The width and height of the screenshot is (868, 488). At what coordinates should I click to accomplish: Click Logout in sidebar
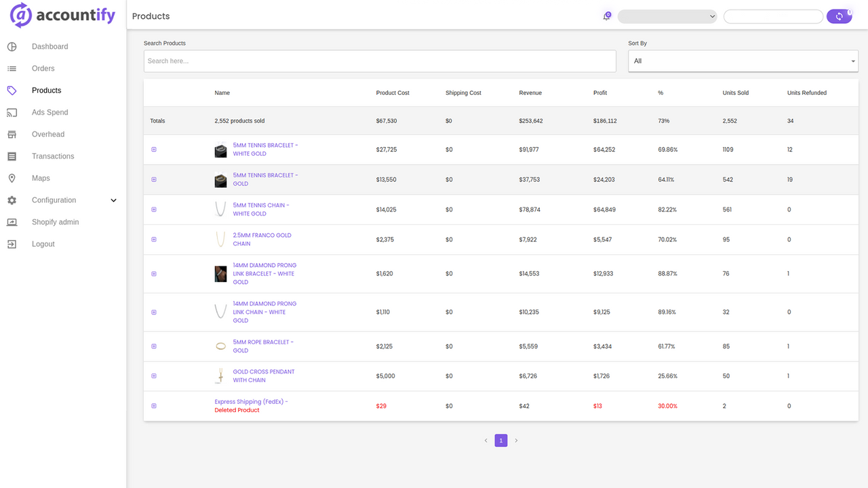pyautogui.click(x=43, y=244)
